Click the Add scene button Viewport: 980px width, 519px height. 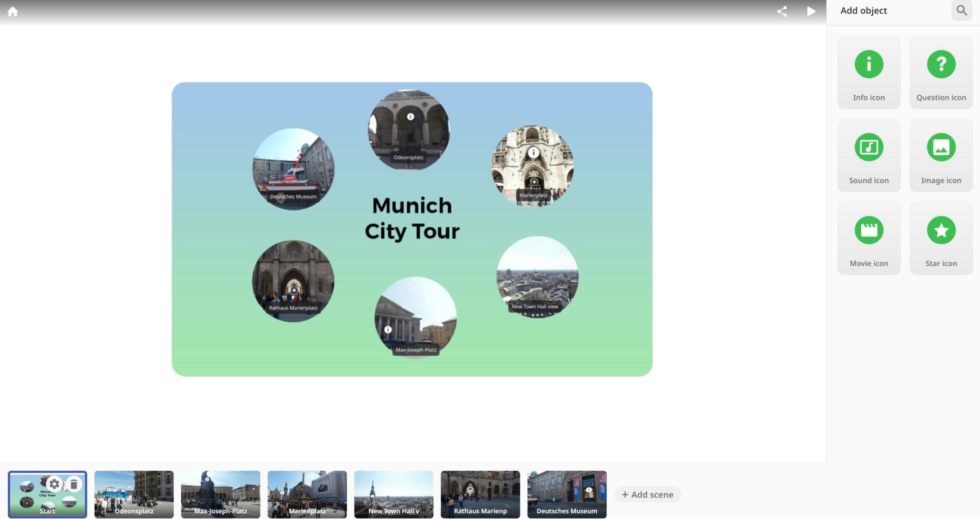coord(647,495)
